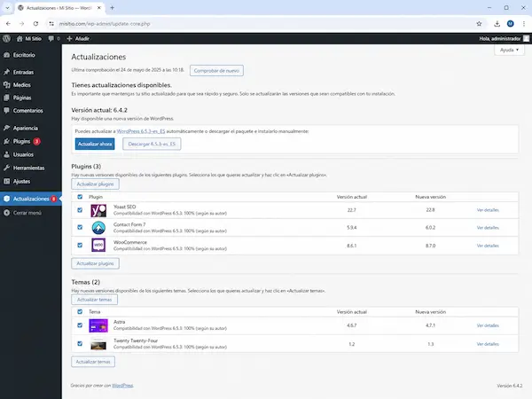The image size is (532, 399).
Task: Uncheck the Contact Form 7 checkbox
Action: [x=80, y=227]
